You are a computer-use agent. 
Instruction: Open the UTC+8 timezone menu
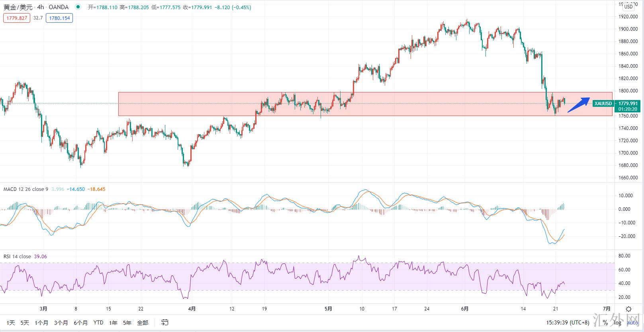[x=568, y=322]
